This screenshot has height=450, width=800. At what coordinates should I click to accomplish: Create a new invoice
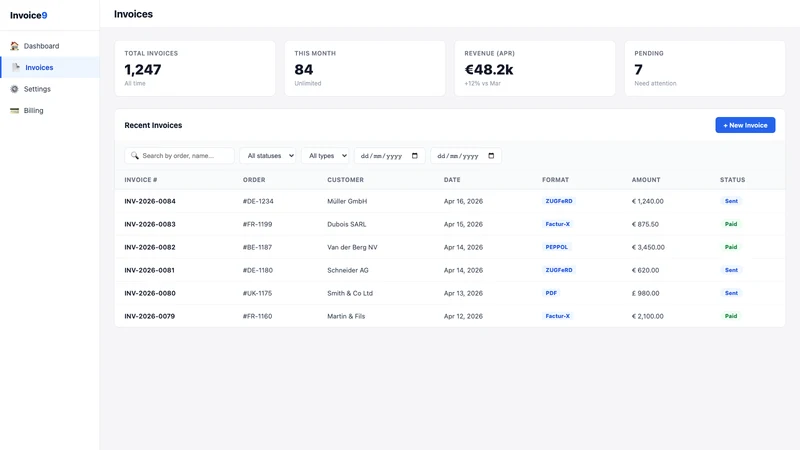point(745,125)
